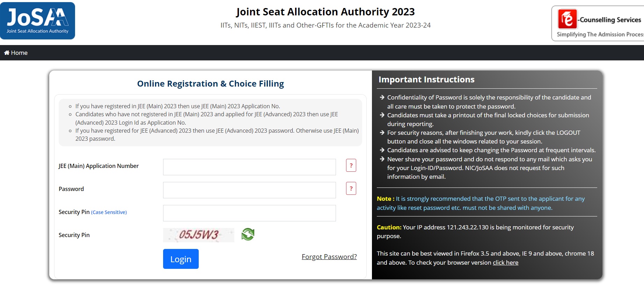Select the Security Pin input box

point(249,213)
